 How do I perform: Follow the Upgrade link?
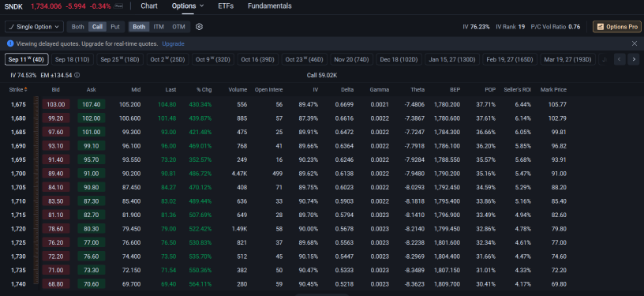173,43
